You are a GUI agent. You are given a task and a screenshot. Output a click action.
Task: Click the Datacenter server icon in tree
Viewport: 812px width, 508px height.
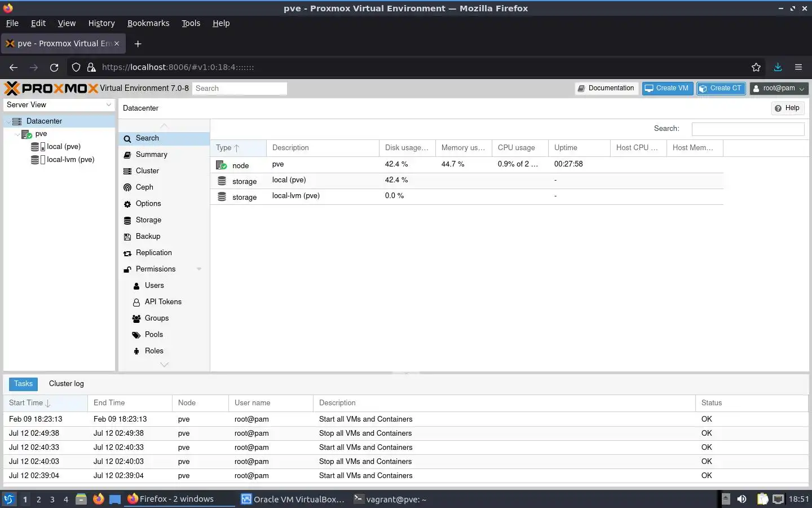[17, 121]
